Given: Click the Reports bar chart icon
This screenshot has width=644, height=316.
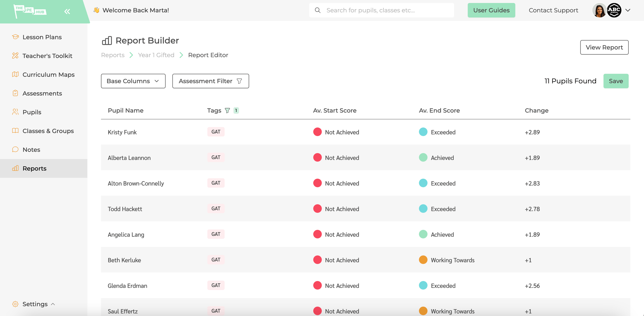Looking at the screenshot, I should [x=15, y=168].
